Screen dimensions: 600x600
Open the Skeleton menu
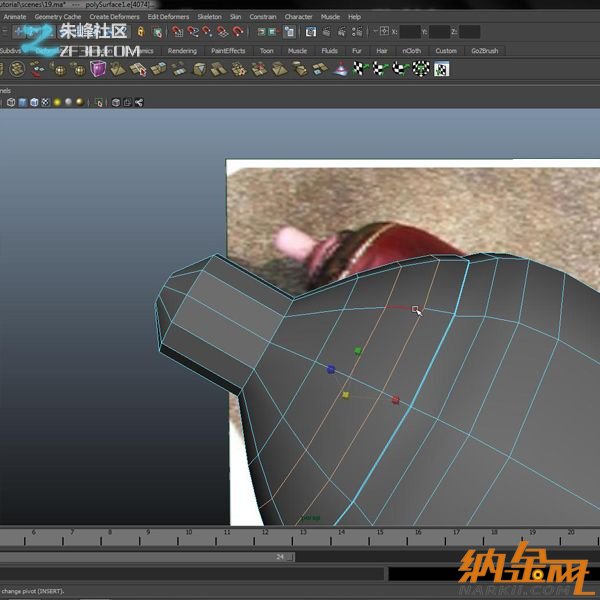pos(209,17)
